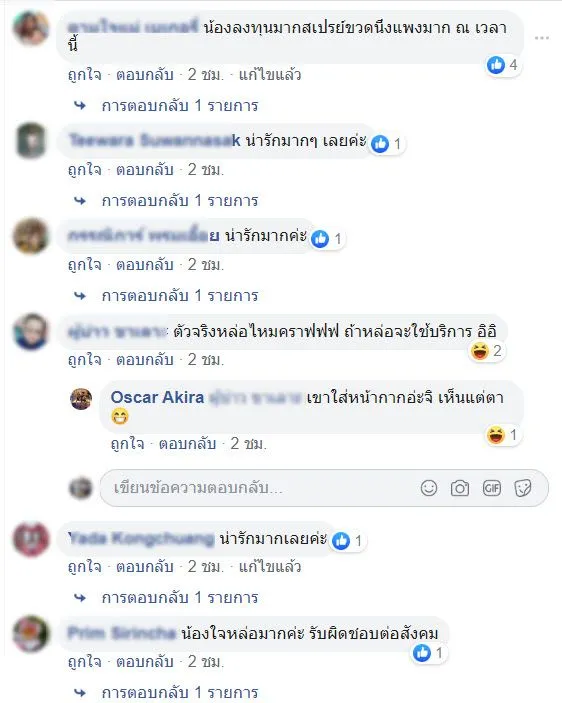Like the น้องลงทุนมาก comment via ถูกใจ
Image resolution: width=562 pixels, height=703 pixels.
click(85, 74)
